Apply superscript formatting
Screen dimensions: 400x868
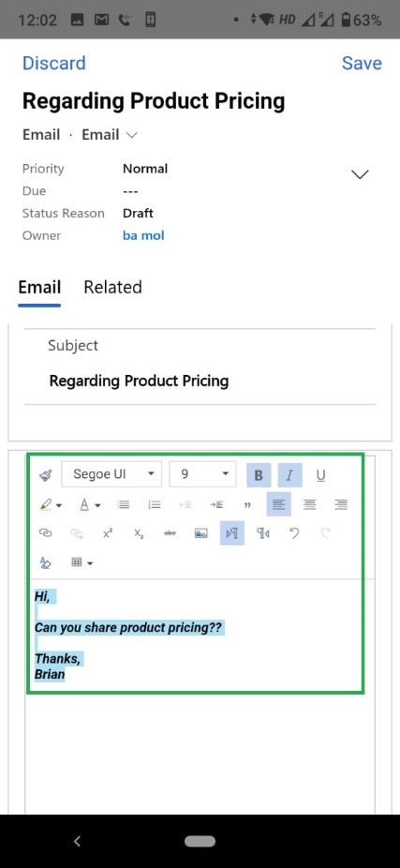tap(108, 533)
